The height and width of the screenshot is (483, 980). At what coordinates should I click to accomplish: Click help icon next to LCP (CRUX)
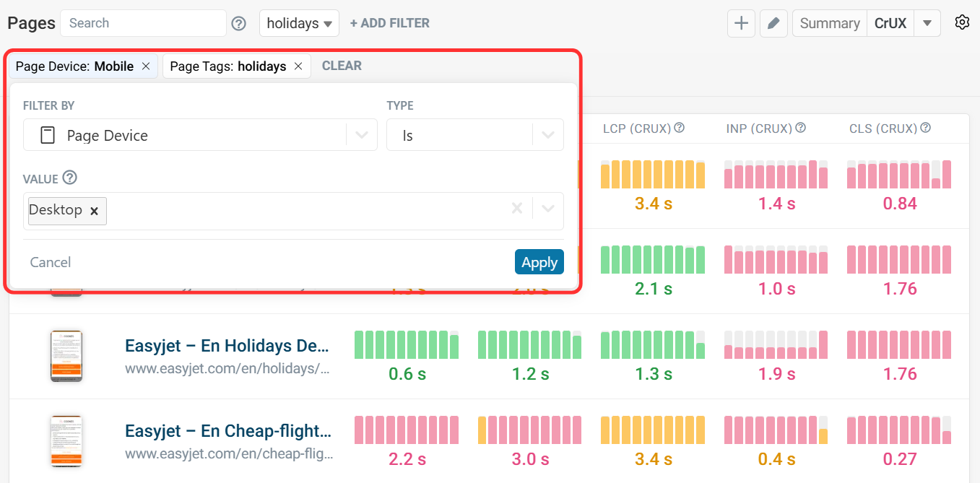[x=679, y=128]
